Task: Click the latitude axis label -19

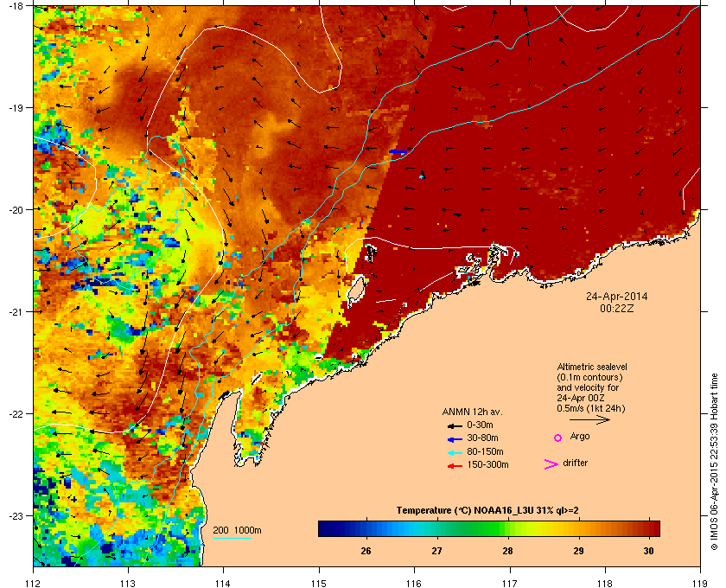Action: pos(16,107)
